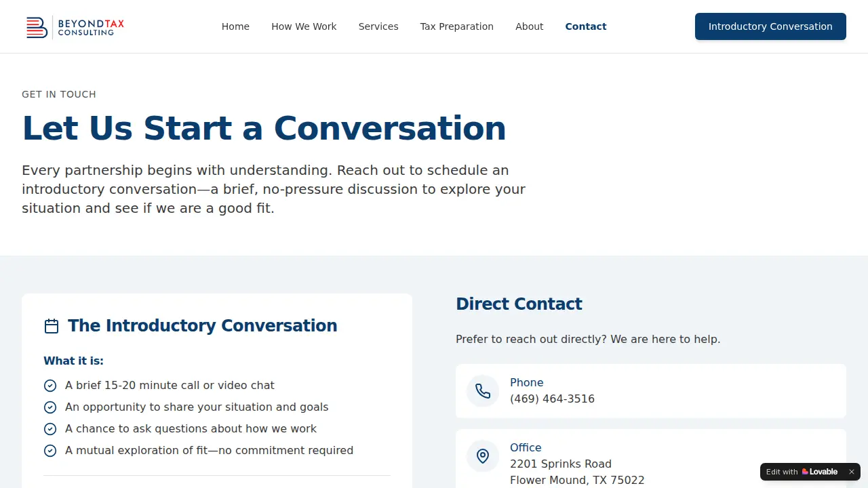Navigate to Tax Preparation

(457, 26)
